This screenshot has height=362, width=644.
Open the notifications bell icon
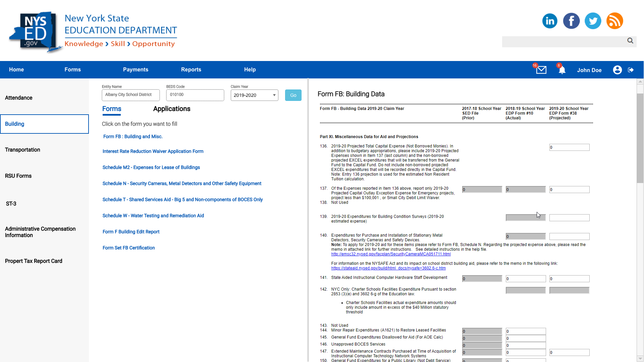point(562,70)
